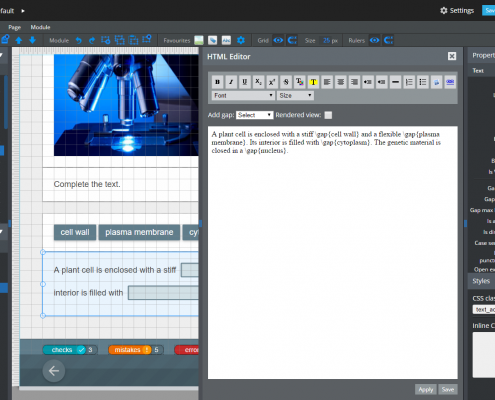Align text right in HTML Editor

(354, 82)
